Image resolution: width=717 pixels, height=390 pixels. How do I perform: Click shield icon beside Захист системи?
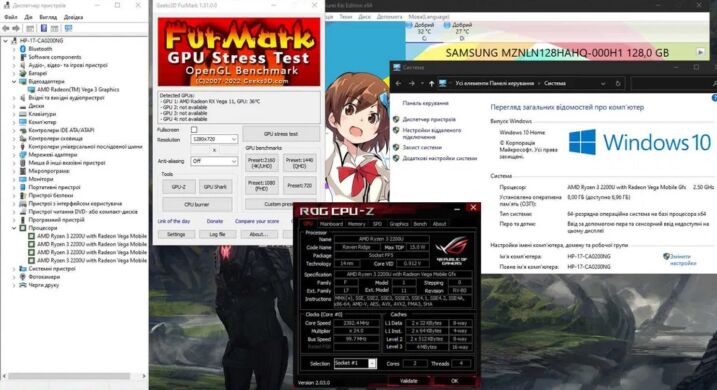[396, 147]
